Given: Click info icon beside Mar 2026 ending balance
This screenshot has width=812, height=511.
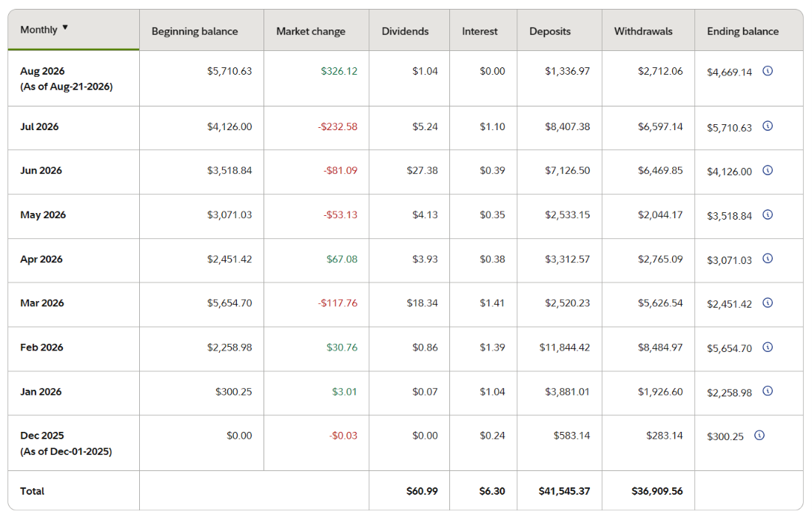Looking at the screenshot, I should click(768, 302).
